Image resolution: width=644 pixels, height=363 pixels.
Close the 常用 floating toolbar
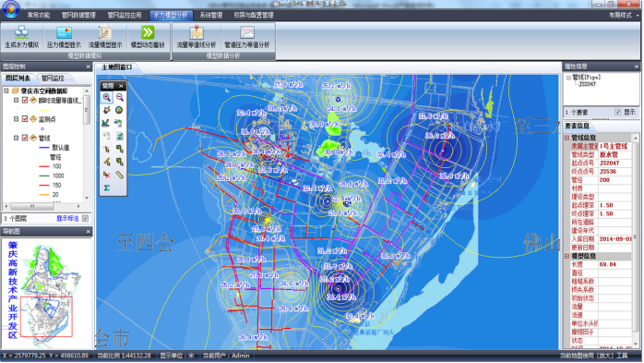(121, 86)
